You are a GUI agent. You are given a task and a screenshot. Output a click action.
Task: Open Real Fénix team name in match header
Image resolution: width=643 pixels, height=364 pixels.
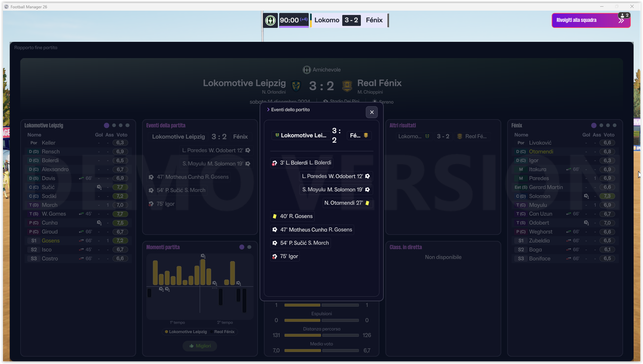[379, 83]
